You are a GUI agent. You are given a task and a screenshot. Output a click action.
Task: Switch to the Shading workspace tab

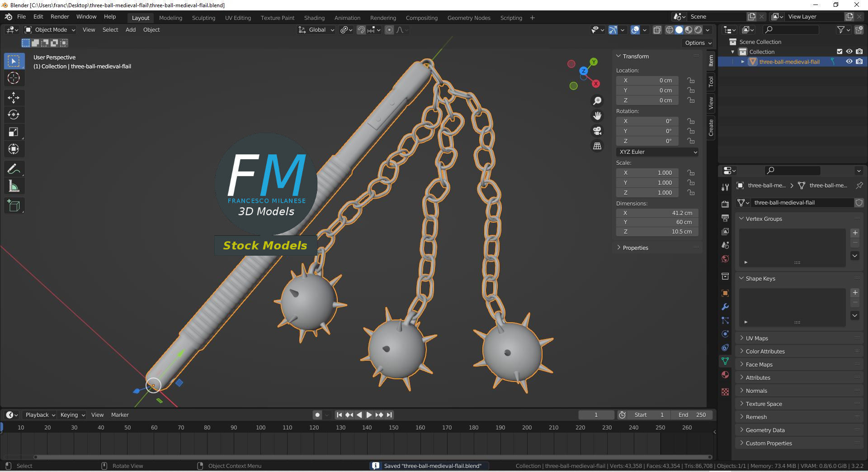[x=314, y=18]
